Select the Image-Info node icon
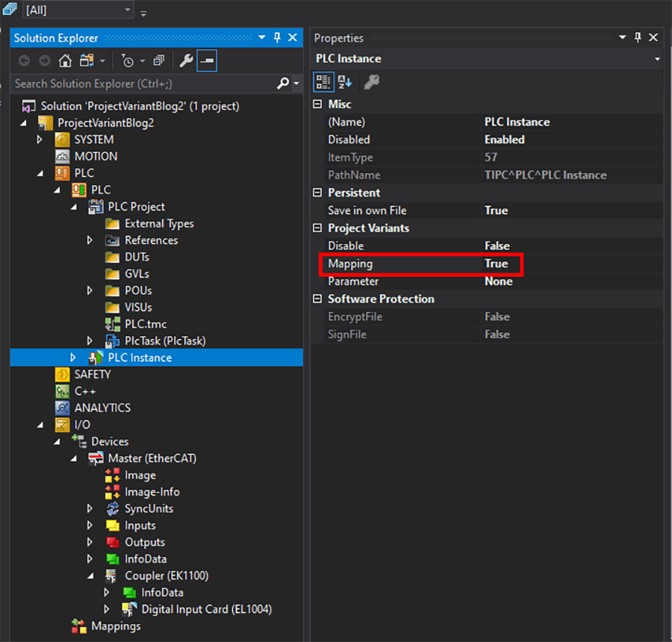The height and width of the screenshot is (642, 672). pyautogui.click(x=113, y=492)
